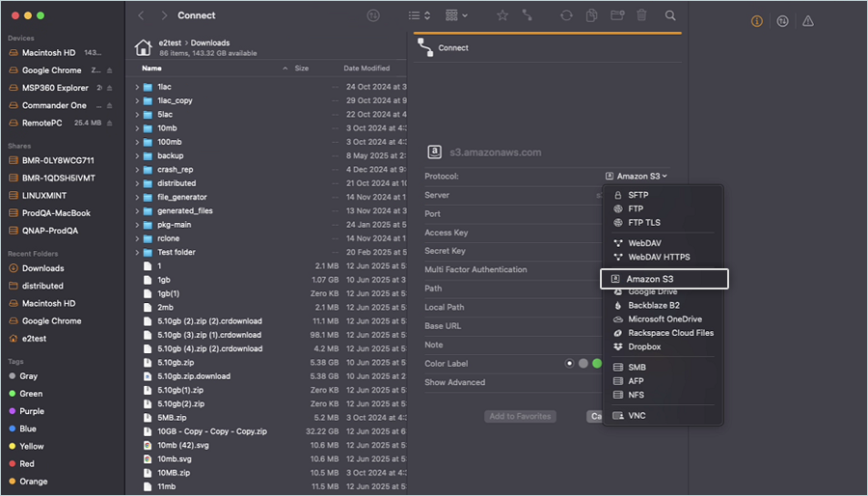Choose Backblaze B2 in protocol menu
Screen dimensions: 868x496
pyautogui.click(x=655, y=306)
